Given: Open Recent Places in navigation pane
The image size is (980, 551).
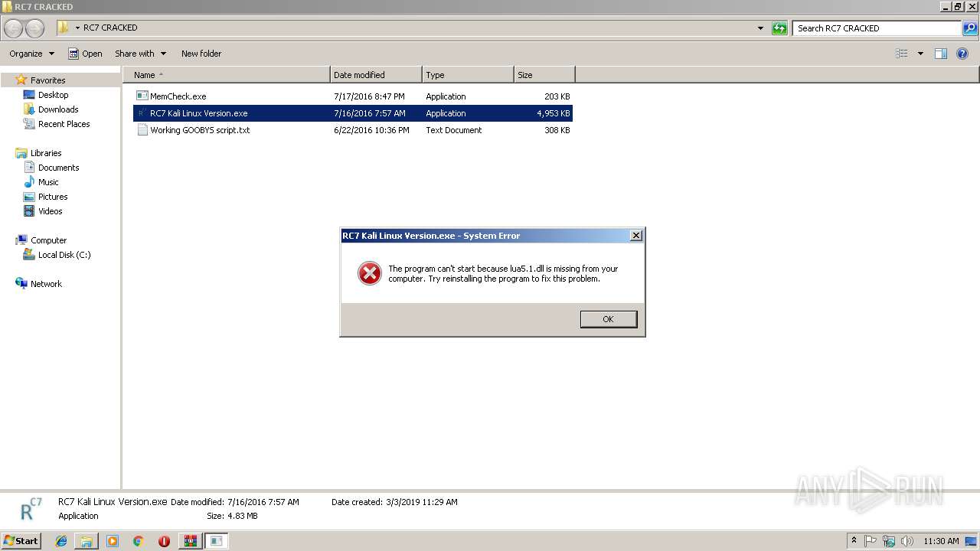Looking at the screenshot, I should (x=64, y=124).
